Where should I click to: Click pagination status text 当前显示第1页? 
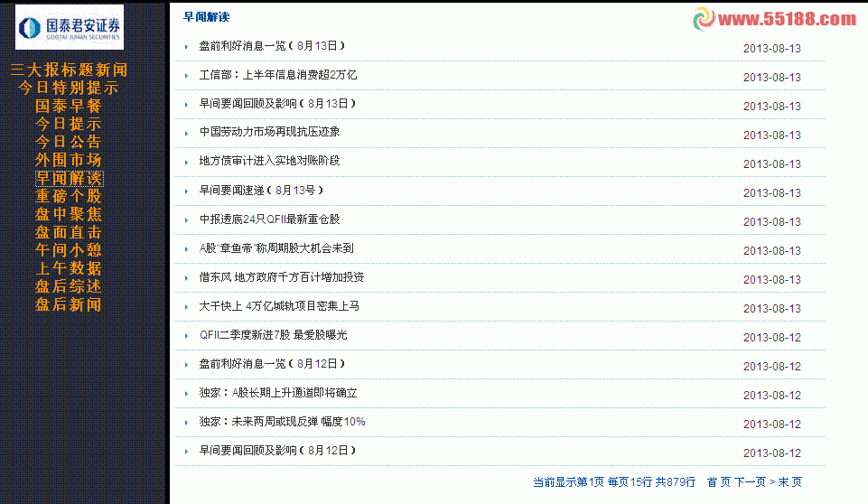click(x=568, y=481)
